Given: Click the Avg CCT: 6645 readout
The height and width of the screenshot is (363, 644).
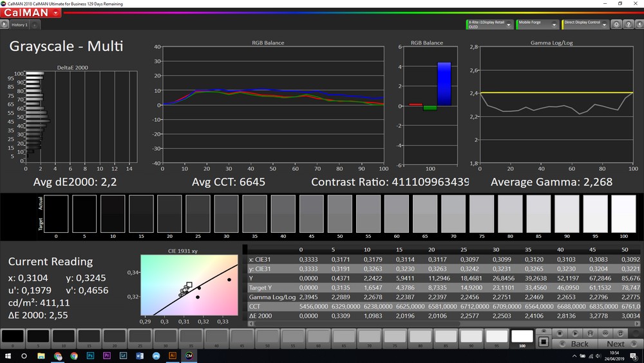Looking at the screenshot, I should [229, 182].
